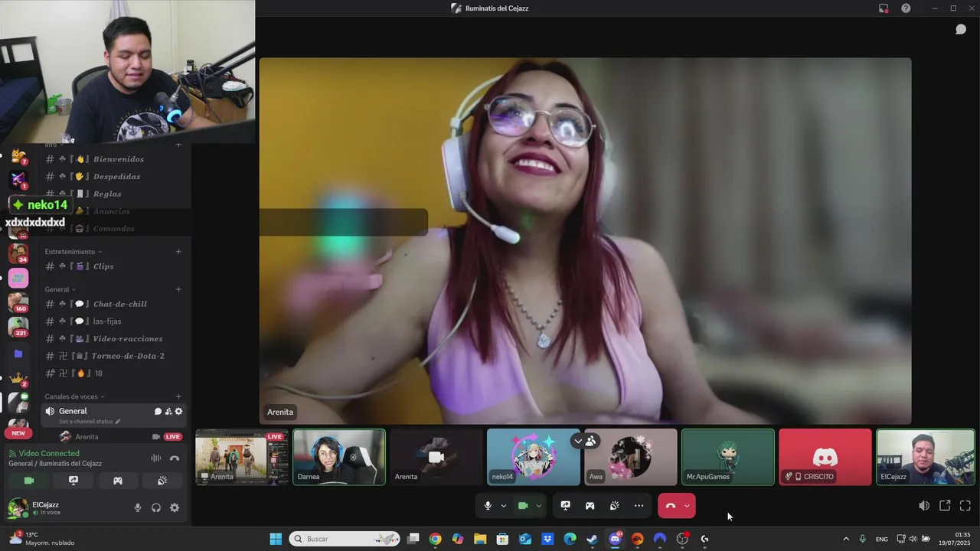Open soundboard in voice panel
Screen dimensions: 980x551
(162, 481)
